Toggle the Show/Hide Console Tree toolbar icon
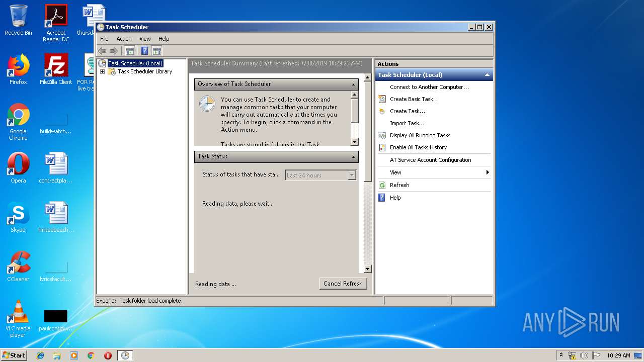The width and height of the screenshot is (644, 362). click(130, 51)
